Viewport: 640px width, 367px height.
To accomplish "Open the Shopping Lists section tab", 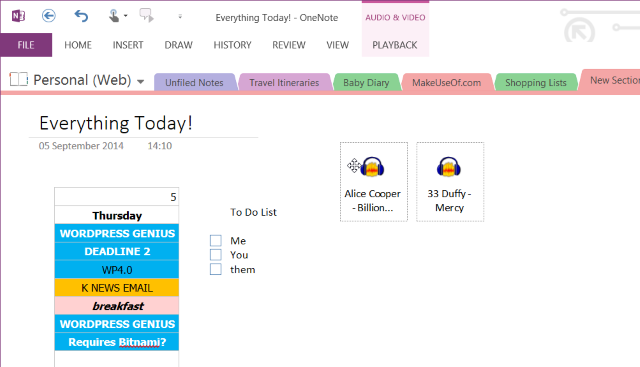I will point(536,82).
